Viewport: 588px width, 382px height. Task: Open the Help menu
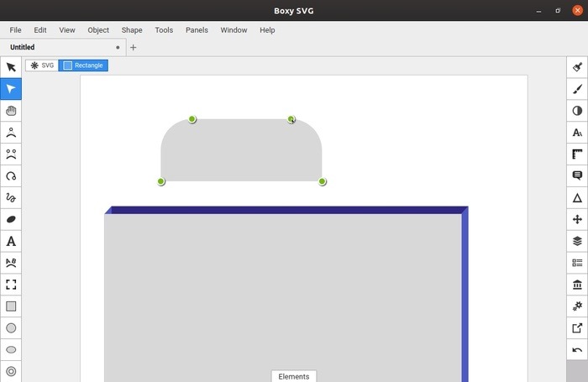tap(267, 30)
